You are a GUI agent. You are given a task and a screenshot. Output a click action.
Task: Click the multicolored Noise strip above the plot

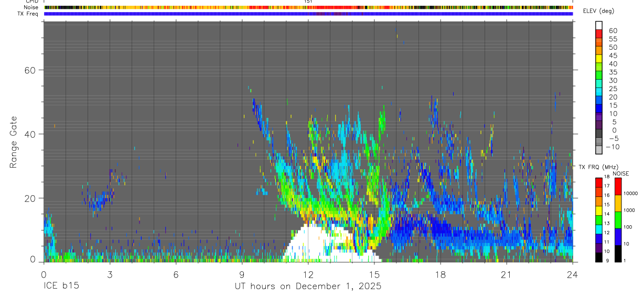click(x=308, y=8)
